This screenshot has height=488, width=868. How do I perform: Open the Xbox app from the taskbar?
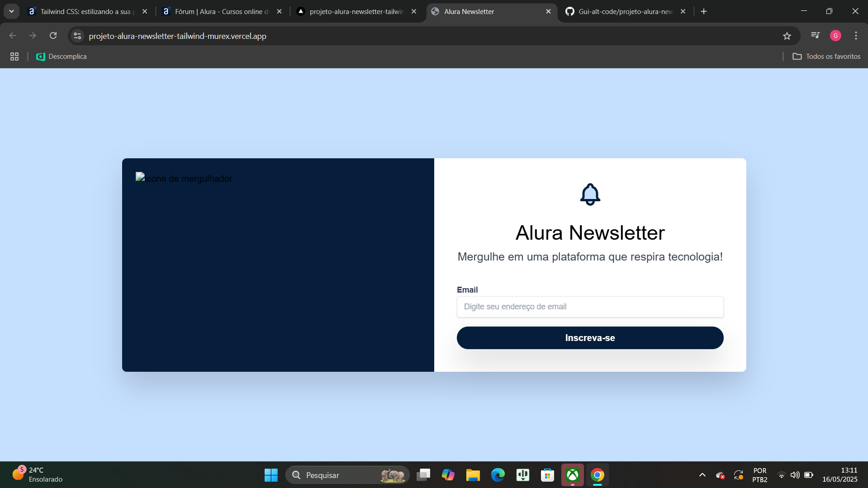573,475
